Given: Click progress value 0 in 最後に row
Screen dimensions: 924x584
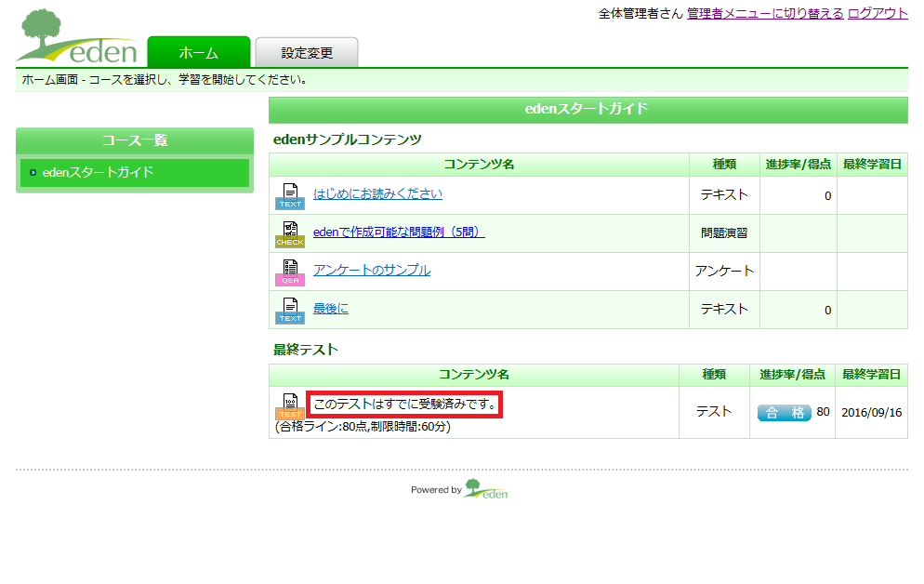Looking at the screenshot, I should [x=827, y=311].
